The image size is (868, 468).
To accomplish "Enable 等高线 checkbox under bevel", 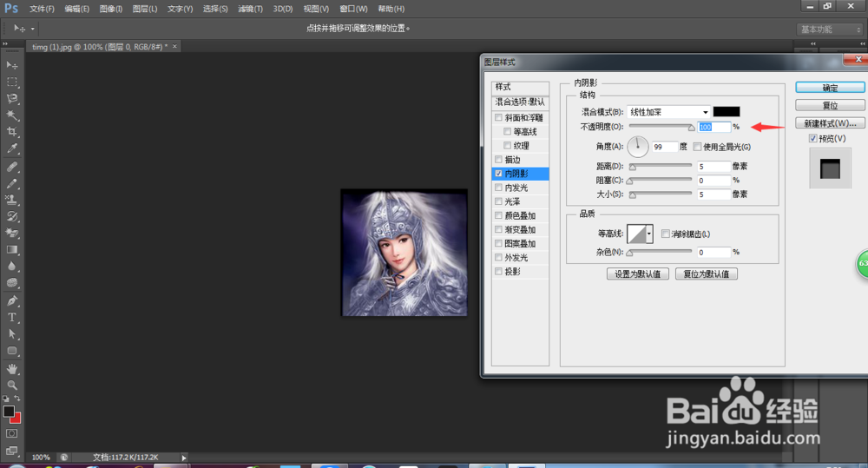I will (507, 131).
